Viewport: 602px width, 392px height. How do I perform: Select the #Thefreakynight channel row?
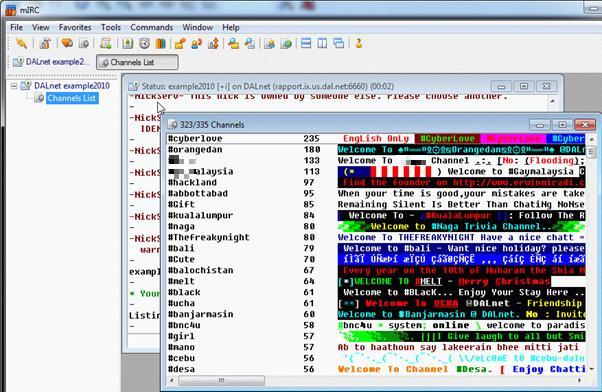tap(376, 237)
